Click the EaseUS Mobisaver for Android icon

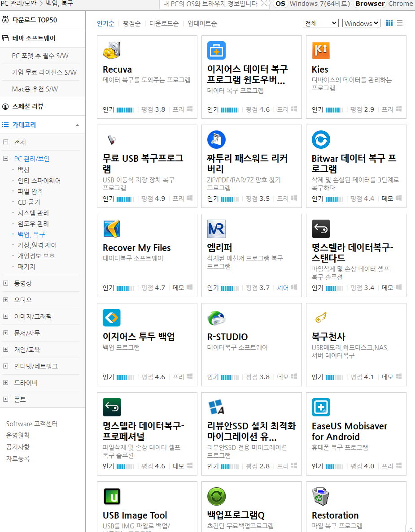321,407
